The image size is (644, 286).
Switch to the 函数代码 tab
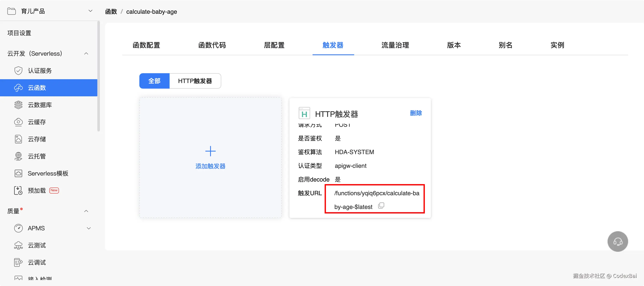pyautogui.click(x=212, y=45)
